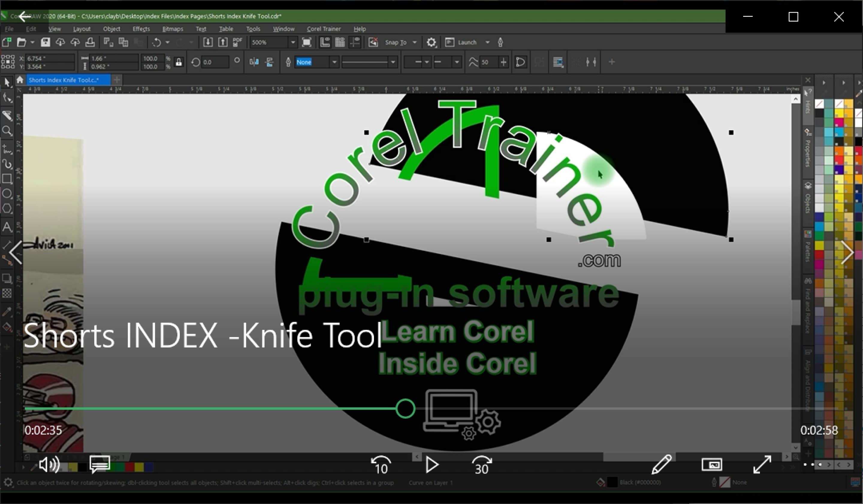Screen dimensions: 863x504
Task: Toggle the Close Curve button
Action: click(x=520, y=62)
